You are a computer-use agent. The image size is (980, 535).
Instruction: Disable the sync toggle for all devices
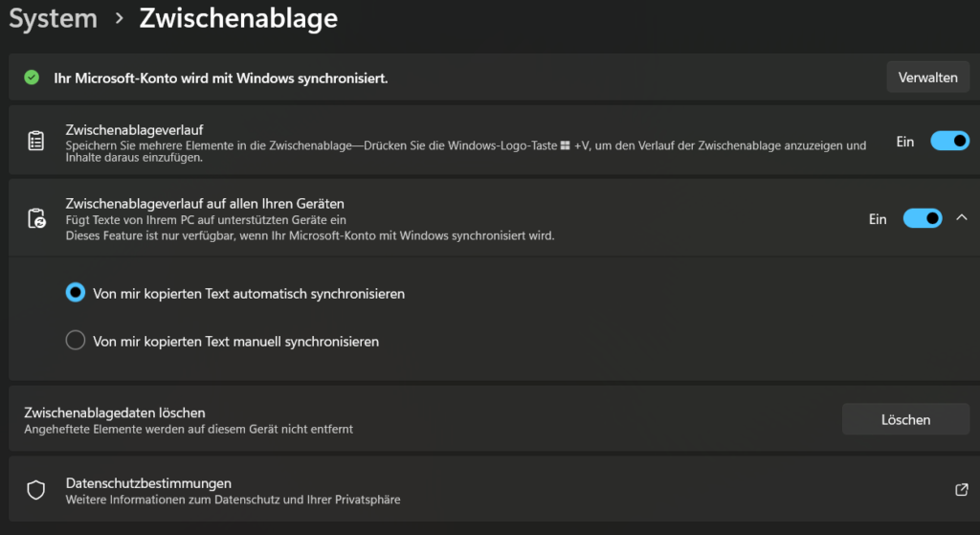[x=923, y=219]
